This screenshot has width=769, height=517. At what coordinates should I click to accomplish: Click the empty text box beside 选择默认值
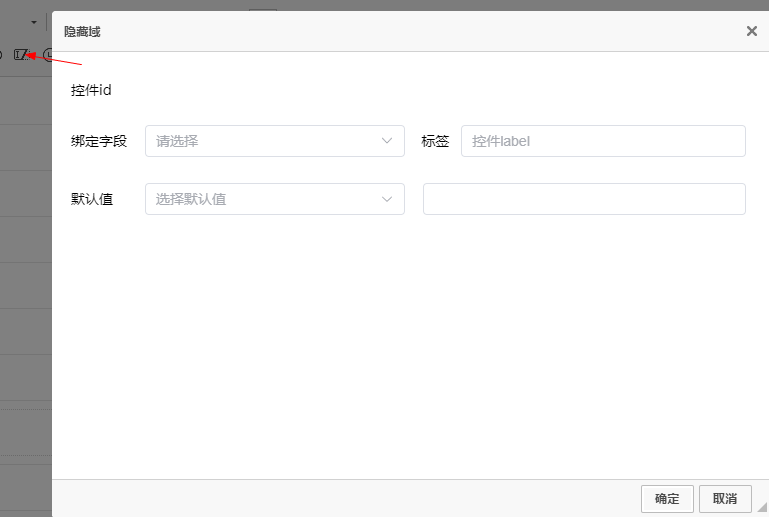coord(584,199)
